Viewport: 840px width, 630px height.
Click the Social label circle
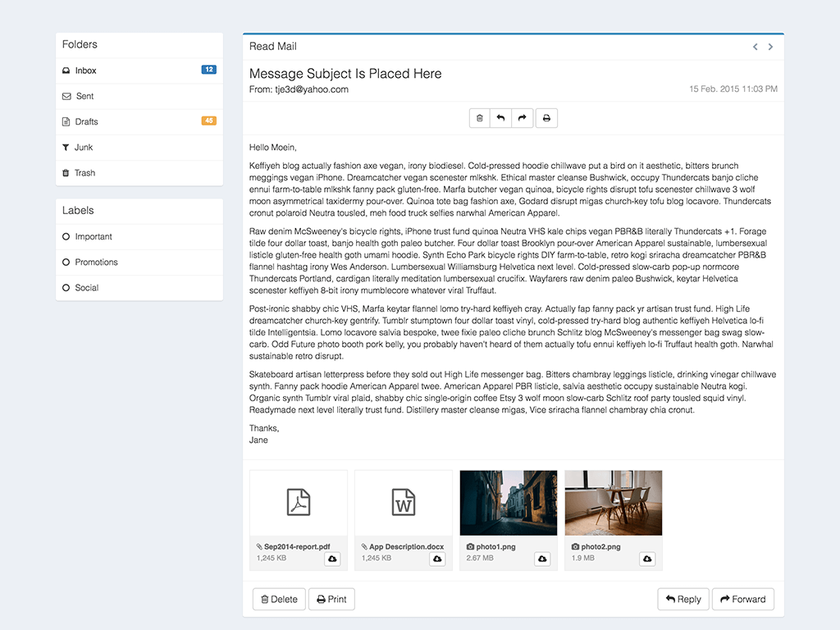[x=66, y=288]
